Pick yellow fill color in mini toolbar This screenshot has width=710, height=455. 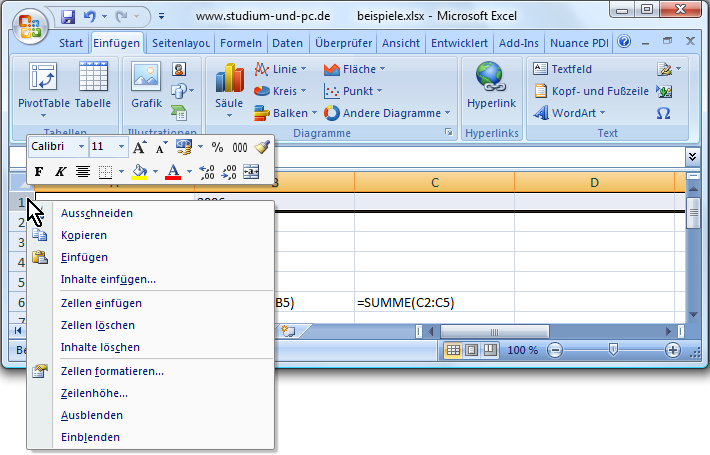(139, 172)
